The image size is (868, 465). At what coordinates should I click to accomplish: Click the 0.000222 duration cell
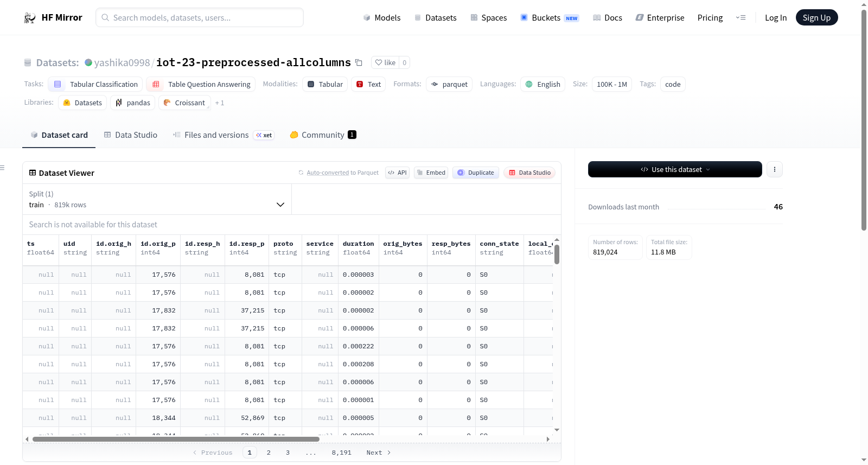point(358,346)
